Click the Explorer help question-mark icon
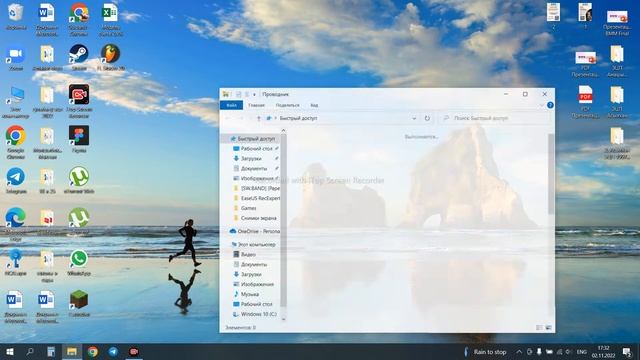 550,105
